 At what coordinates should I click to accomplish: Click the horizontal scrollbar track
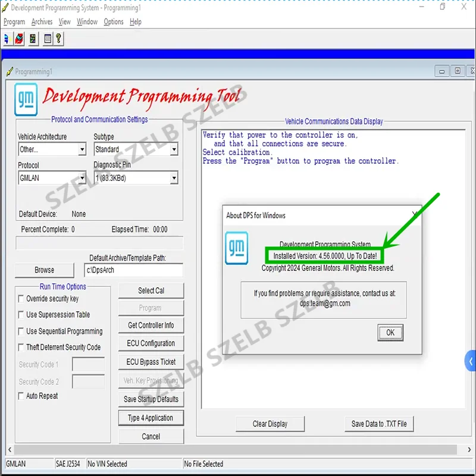tap(236, 450)
